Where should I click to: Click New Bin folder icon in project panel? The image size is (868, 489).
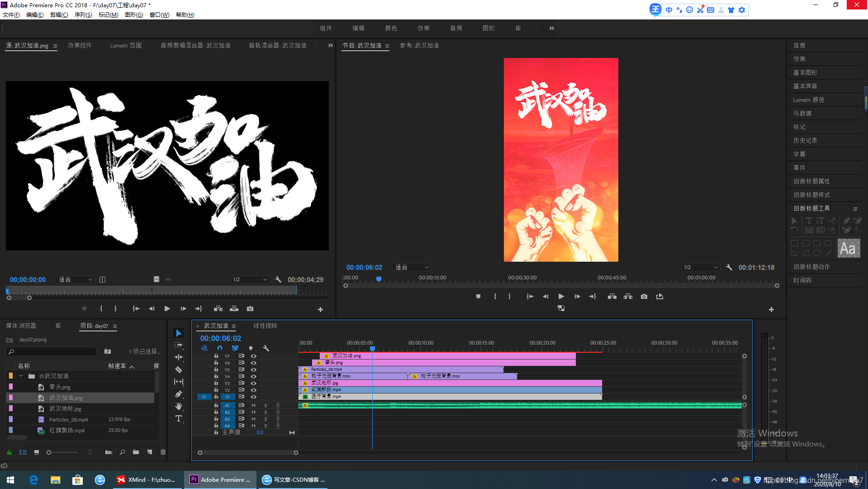coord(136,452)
